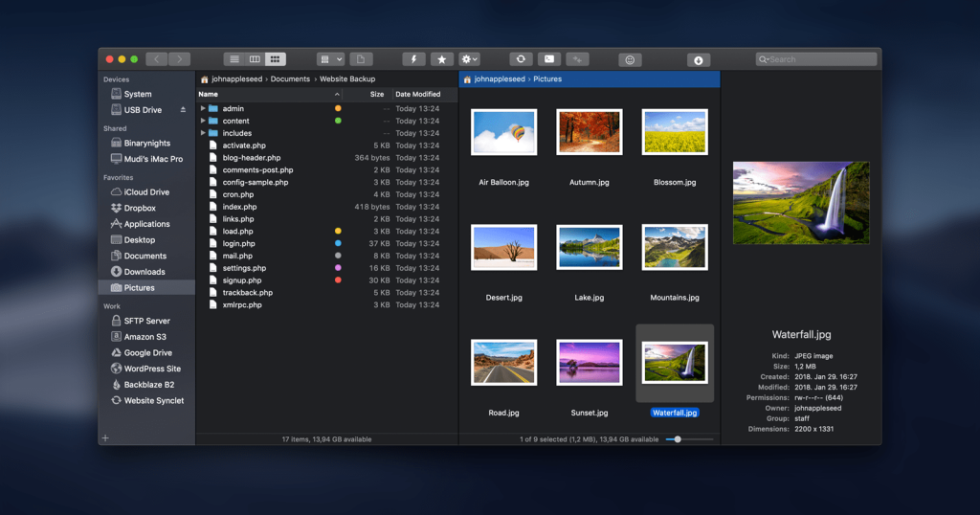Image resolution: width=980 pixels, height=515 pixels.
Task: Click the sync arrows toolbar icon
Action: (521, 59)
